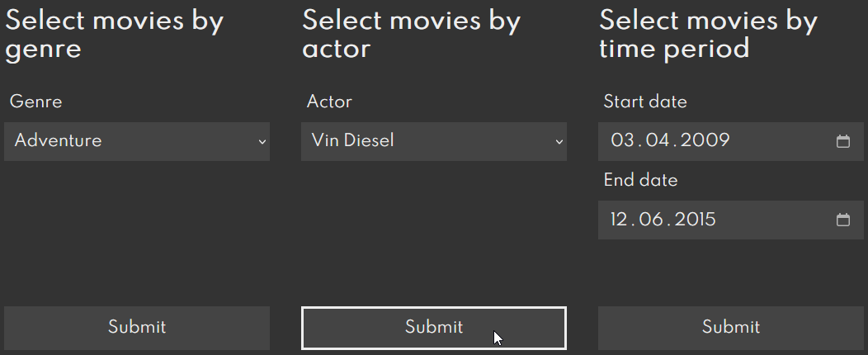Click the chevron arrow on Actor select
The width and height of the screenshot is (868, 355).
tap(559, 142)
